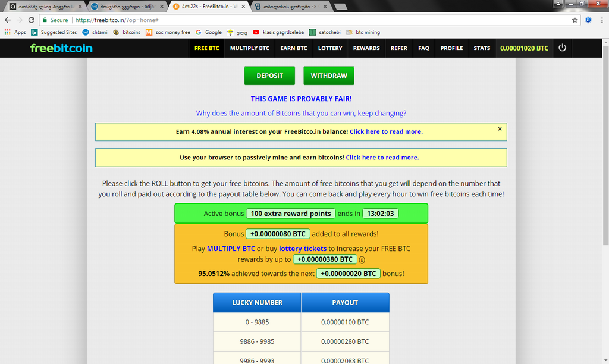609x364 pixels.
Task: Open the Google bookmark
Action: coord(209,32)
